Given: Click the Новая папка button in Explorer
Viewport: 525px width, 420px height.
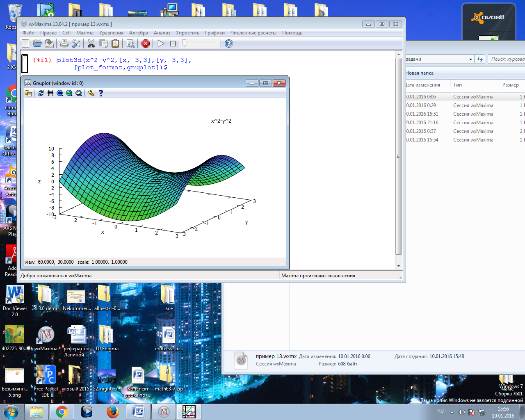Looking at the screenshot, I should 419,73.
